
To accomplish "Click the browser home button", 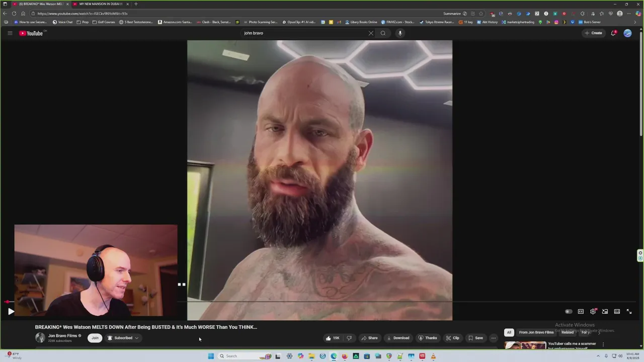I will coord(23,14).
